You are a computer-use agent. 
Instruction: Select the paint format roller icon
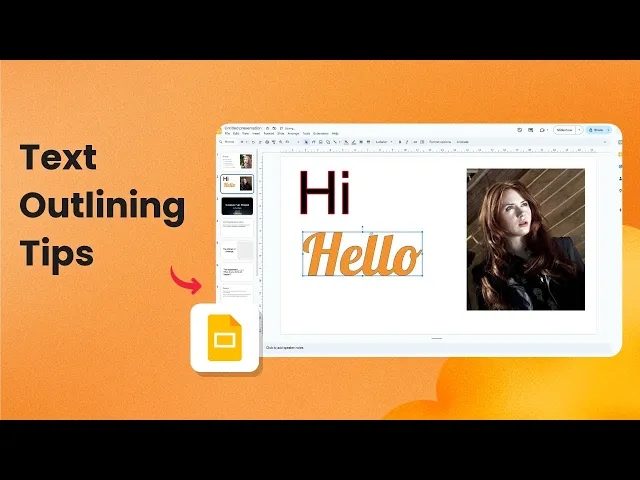[x=274, y=142]
